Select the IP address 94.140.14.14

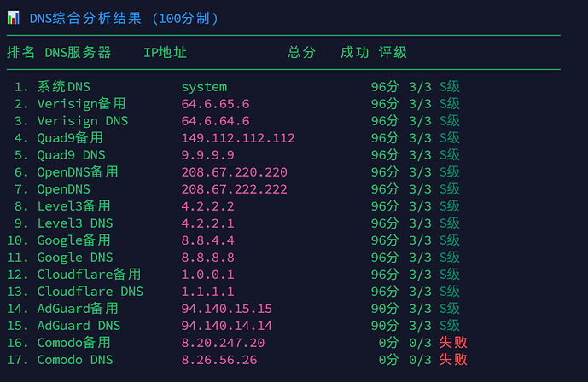pos(227,326)
